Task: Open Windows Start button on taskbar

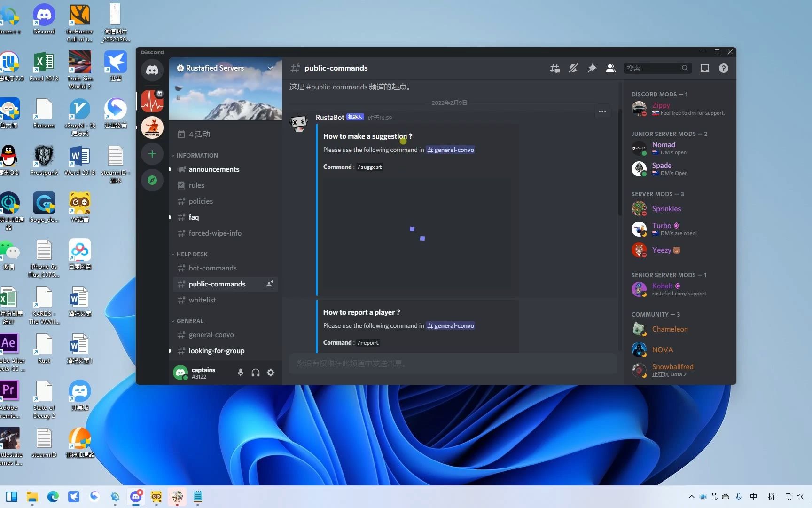Action: [x=12, y=497]
